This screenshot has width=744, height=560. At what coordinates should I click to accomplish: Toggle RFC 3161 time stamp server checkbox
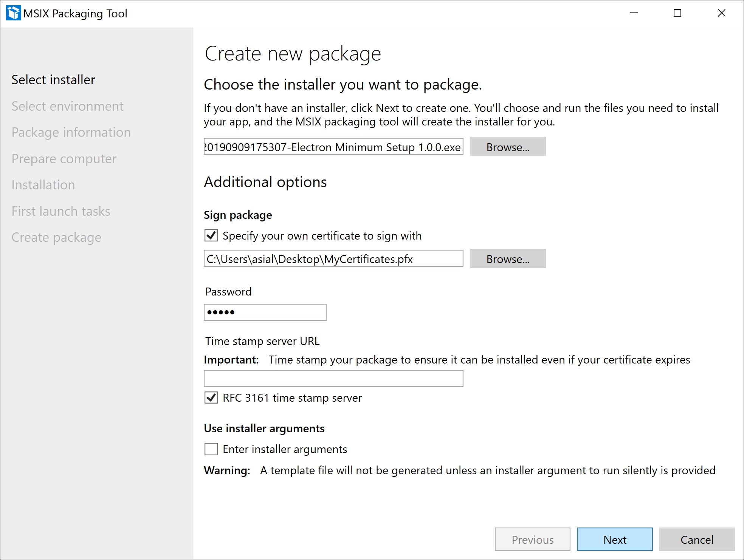[211, 398]
